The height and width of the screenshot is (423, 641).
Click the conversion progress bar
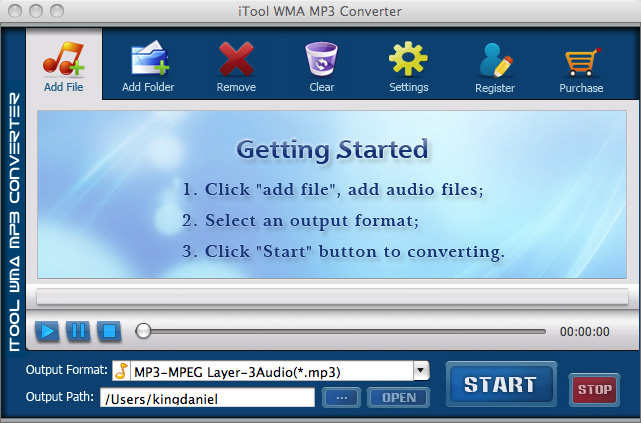click(x=332, y=296)
